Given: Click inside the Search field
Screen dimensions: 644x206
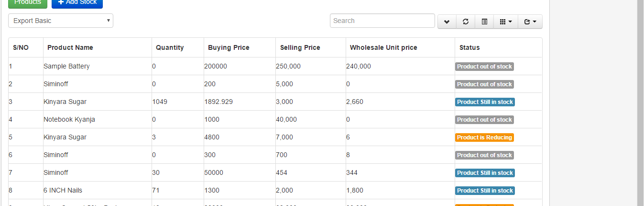Looking at the screenshot, I should [382, 21].
